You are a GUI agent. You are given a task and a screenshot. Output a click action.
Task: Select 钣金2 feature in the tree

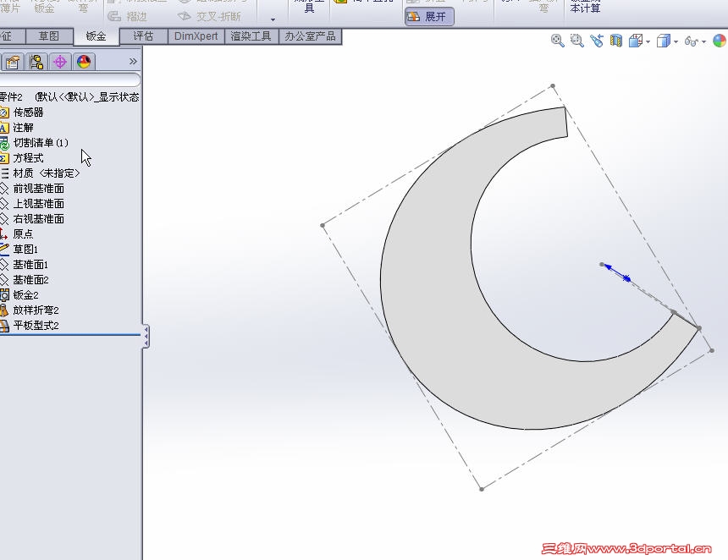25,295
